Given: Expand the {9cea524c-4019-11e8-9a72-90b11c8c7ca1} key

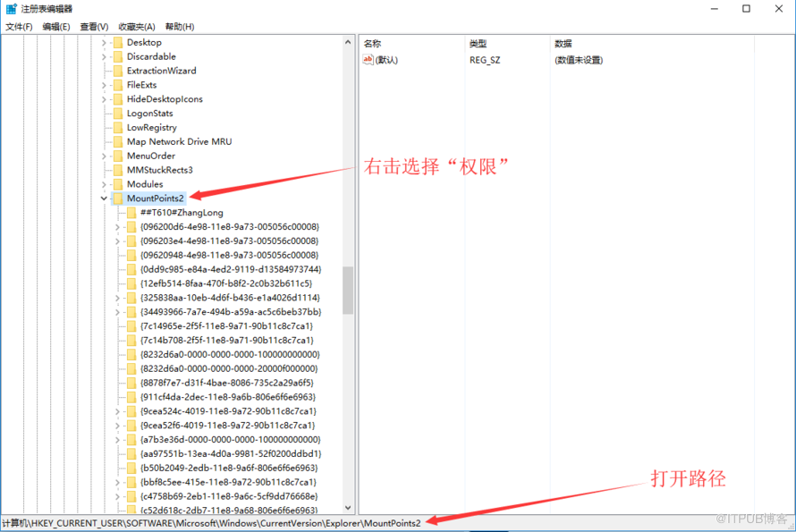Looking at the screenshot, I should [118, 411].
